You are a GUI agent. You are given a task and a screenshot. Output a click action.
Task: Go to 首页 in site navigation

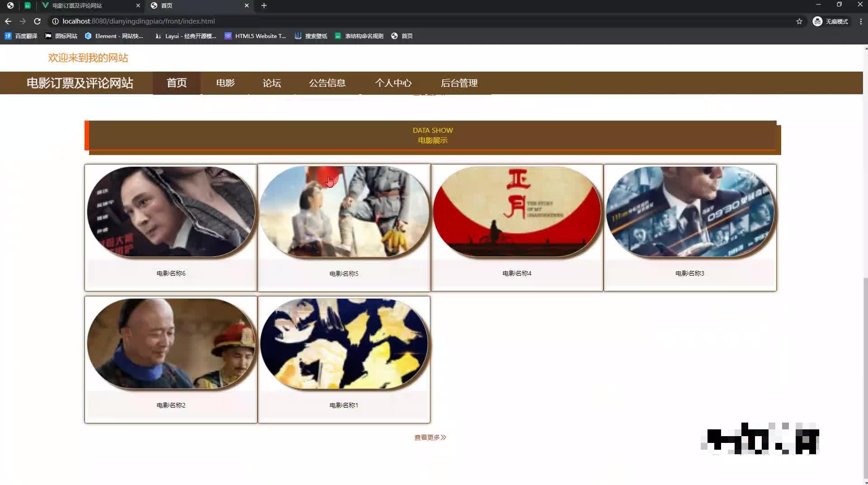point(176,83)
